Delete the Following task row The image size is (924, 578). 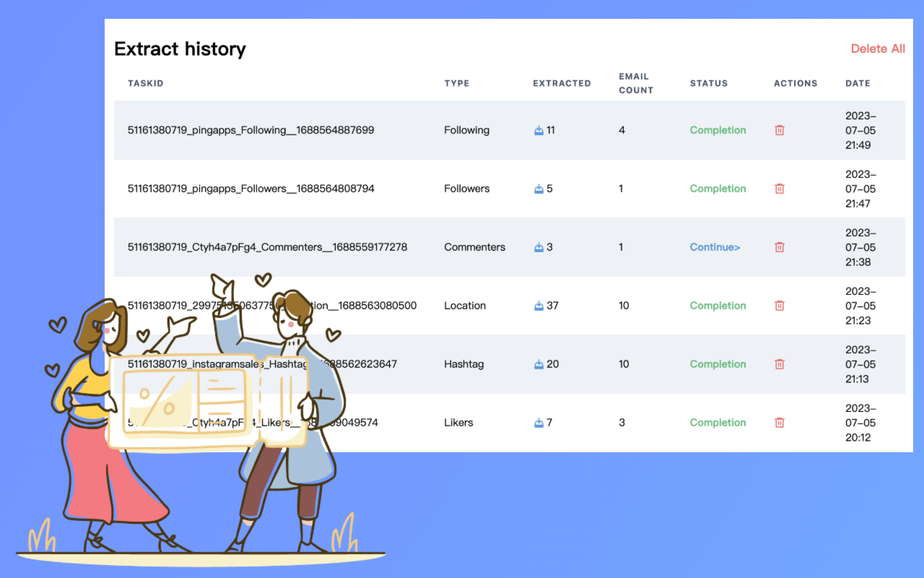[780, 130]
